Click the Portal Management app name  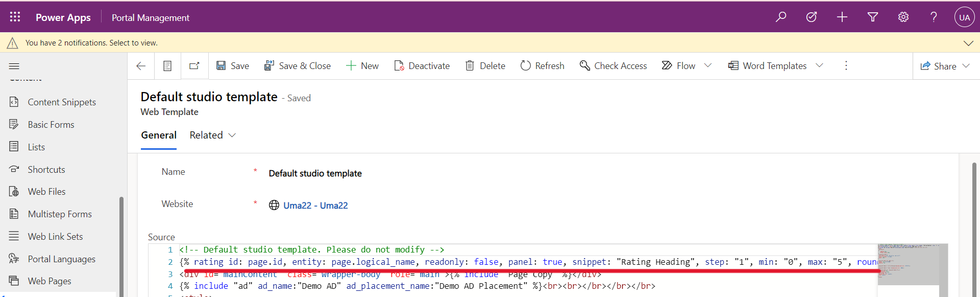pos(151,17)
